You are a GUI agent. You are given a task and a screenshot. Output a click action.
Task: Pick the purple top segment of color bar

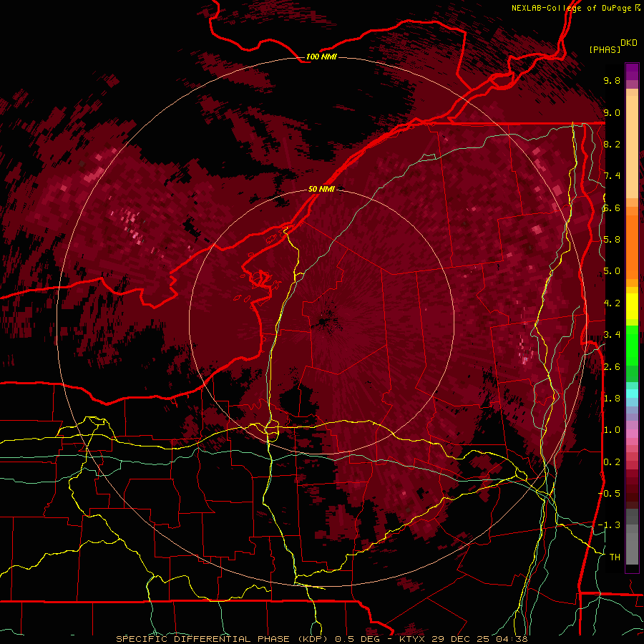pos(632,72)
